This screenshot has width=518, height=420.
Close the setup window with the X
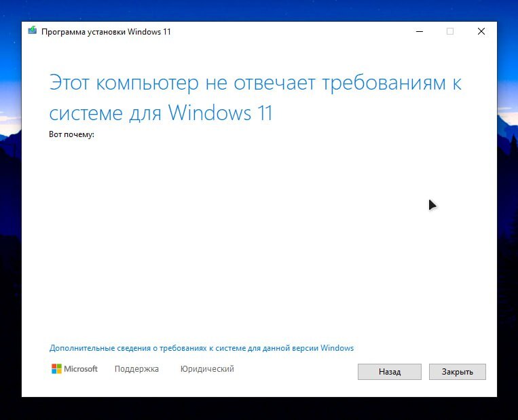481,31
